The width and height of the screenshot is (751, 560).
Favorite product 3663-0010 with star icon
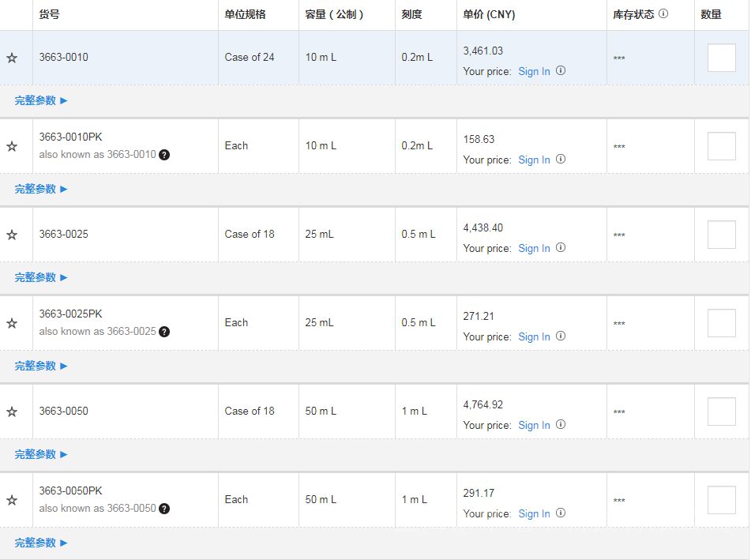[12, 58]
